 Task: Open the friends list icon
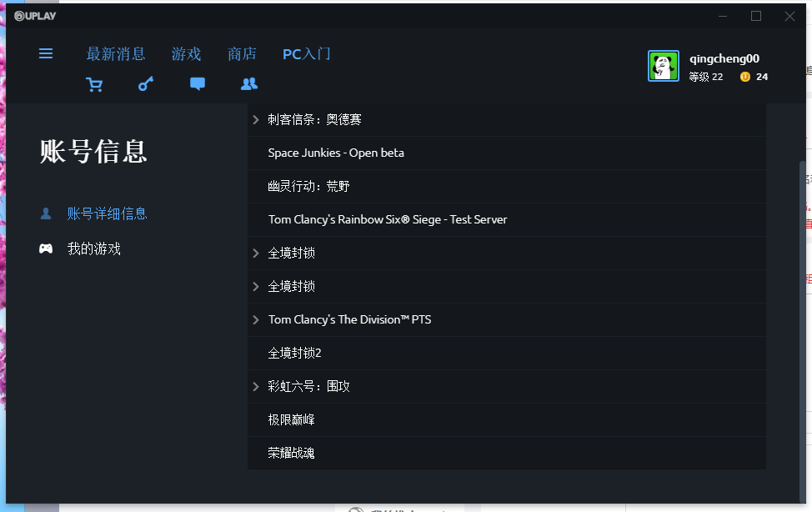pyautogui.click(x=249, y=84)
